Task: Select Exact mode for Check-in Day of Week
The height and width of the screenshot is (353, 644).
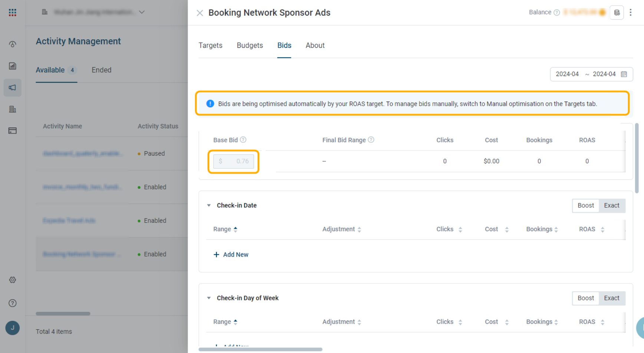Action: [x=612, y=298]
